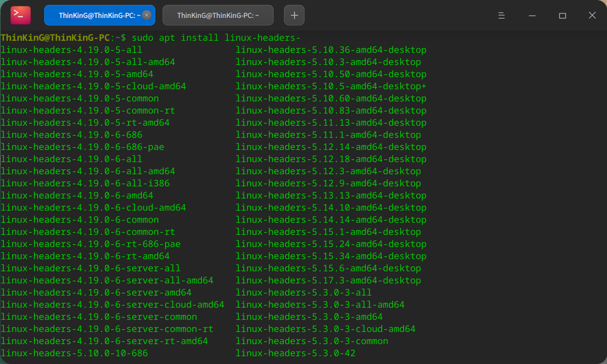The width and height of the screenshot is (607, 364).
Task: Click the minimize window icon
Action: coord(532,15)
